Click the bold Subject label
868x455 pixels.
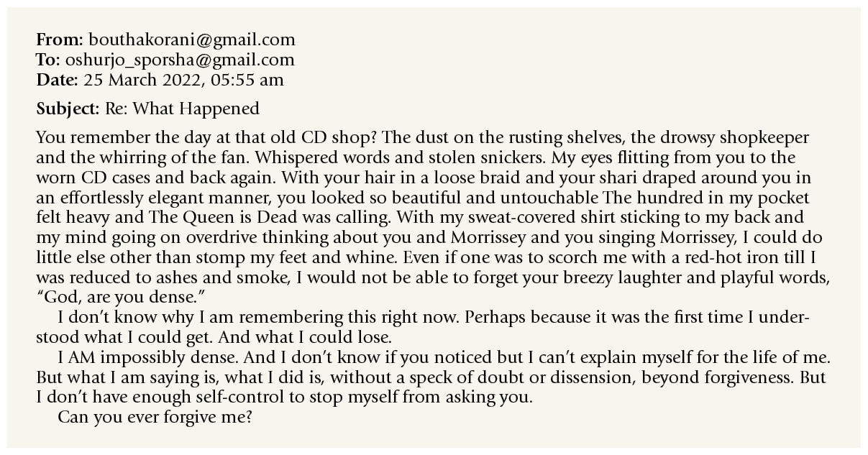pyautogui.click(x=67, y=109)
